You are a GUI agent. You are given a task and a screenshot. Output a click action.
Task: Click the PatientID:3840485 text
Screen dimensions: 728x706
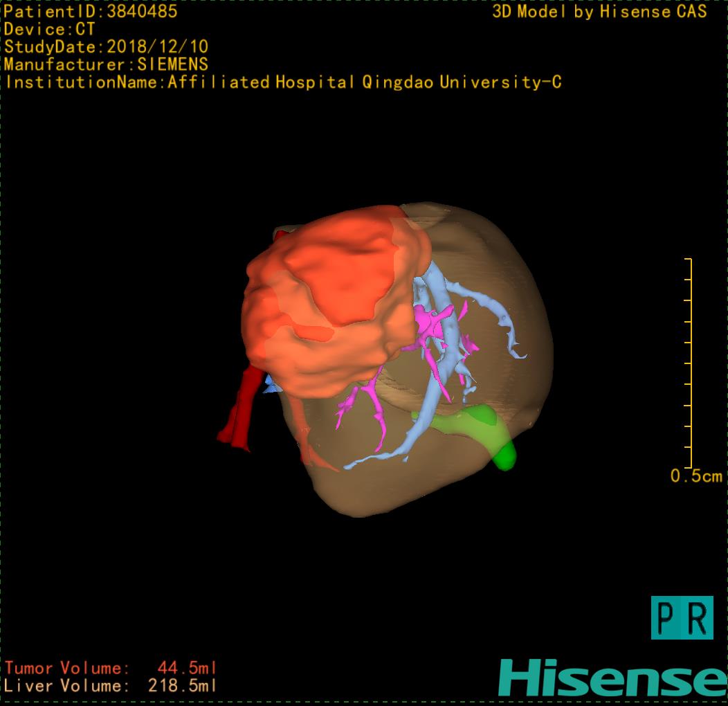click(x=91, y=11)
